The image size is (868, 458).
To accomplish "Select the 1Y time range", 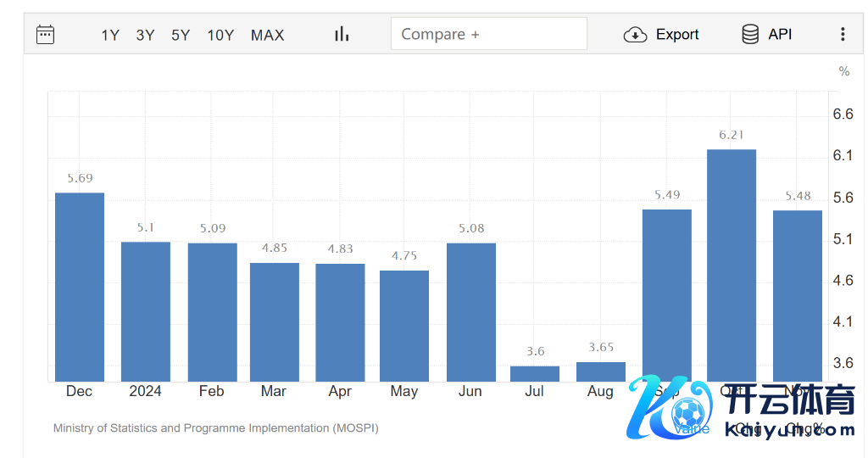I will coord(110,35).
